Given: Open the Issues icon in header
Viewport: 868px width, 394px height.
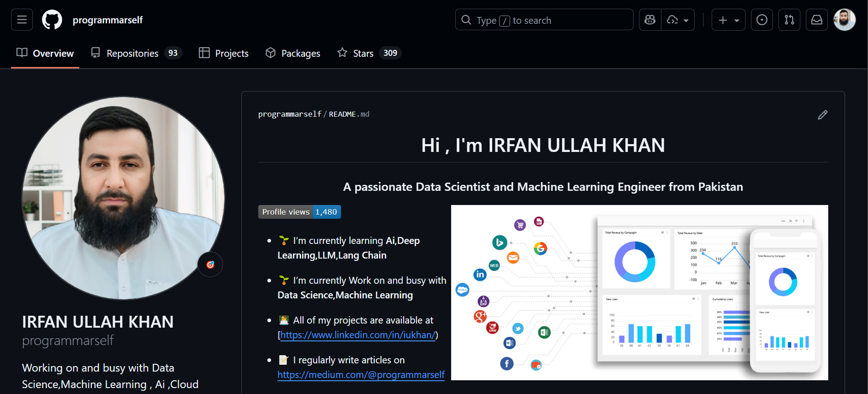Looking at the screenshot, I should [x=761, y=20].
